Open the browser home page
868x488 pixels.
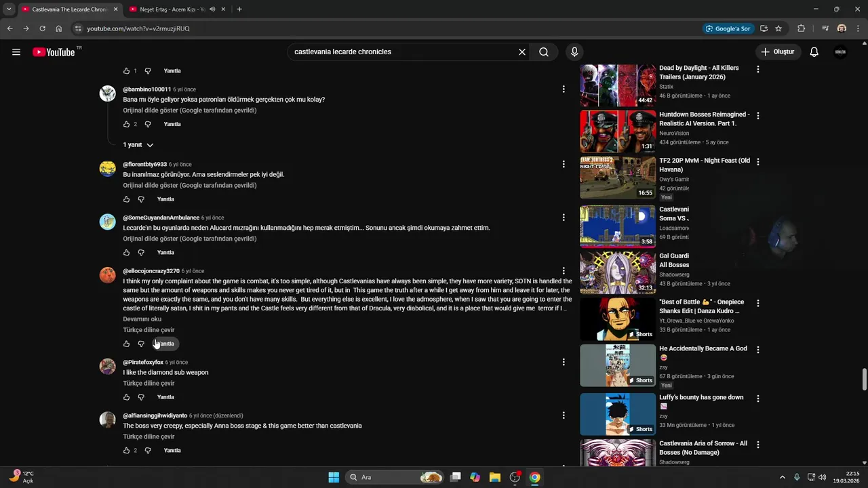click(x=59, y=28)
